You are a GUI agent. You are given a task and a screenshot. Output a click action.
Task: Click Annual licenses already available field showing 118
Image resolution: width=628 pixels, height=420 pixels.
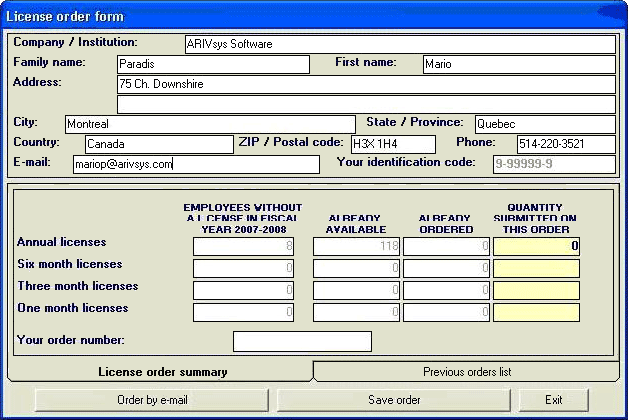pos(356,246)
